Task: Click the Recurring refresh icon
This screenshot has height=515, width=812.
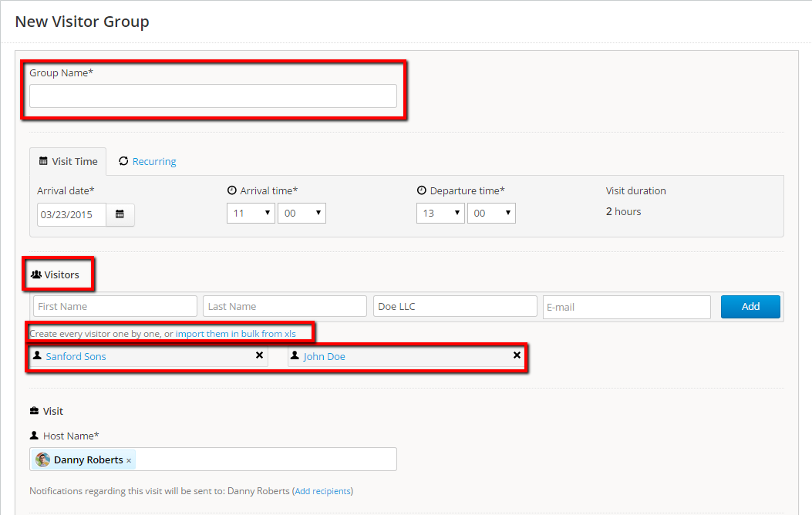Action: point(123,161)
